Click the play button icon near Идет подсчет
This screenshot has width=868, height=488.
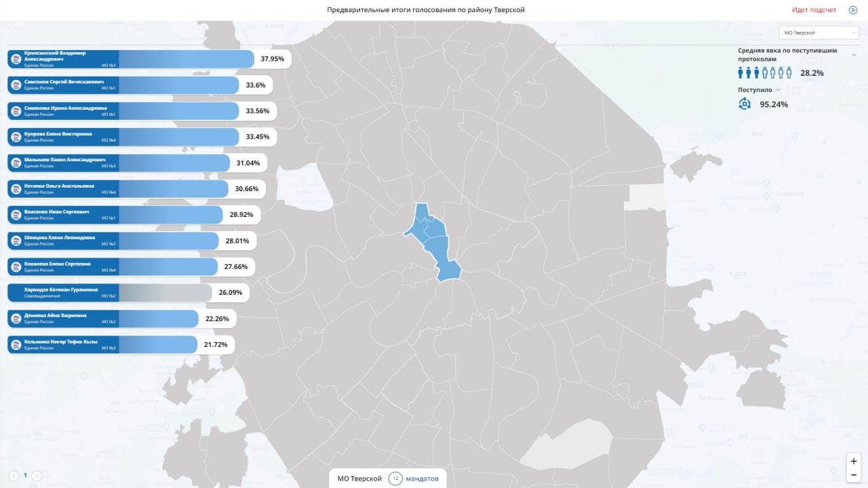coord(852,10)
